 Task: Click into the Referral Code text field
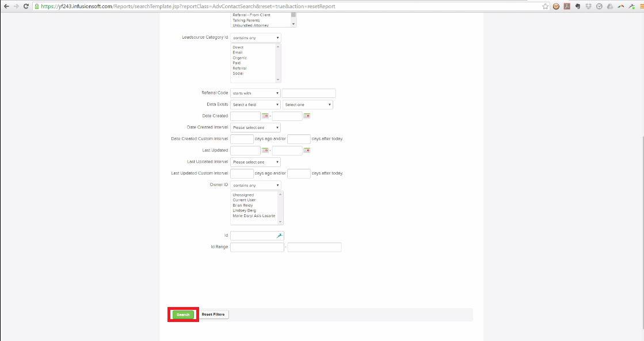coord(308,93)
